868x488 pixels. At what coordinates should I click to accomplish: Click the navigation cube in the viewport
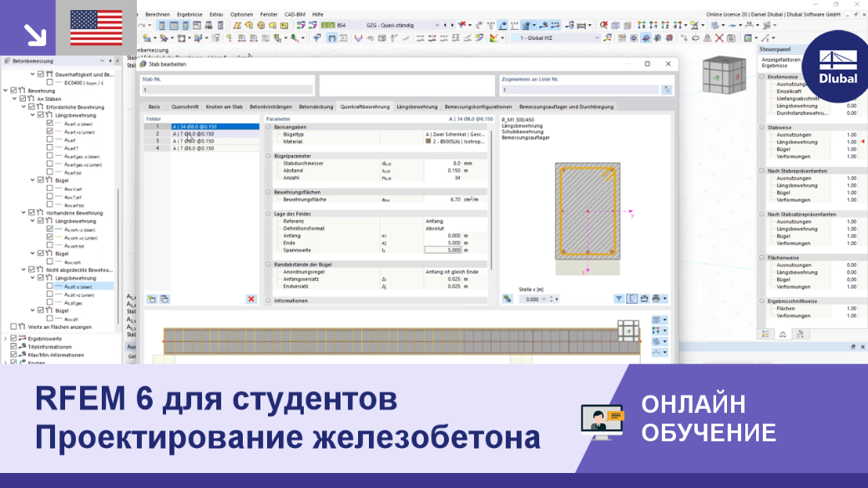click(x=724, y=75)
